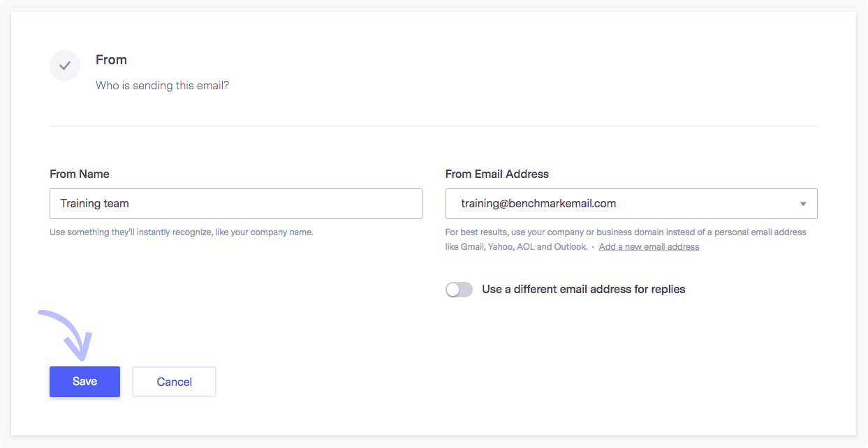This screenshot has height=448, width=868.
Task: Open 'Add a new email address' link
Action: (649, 247)
